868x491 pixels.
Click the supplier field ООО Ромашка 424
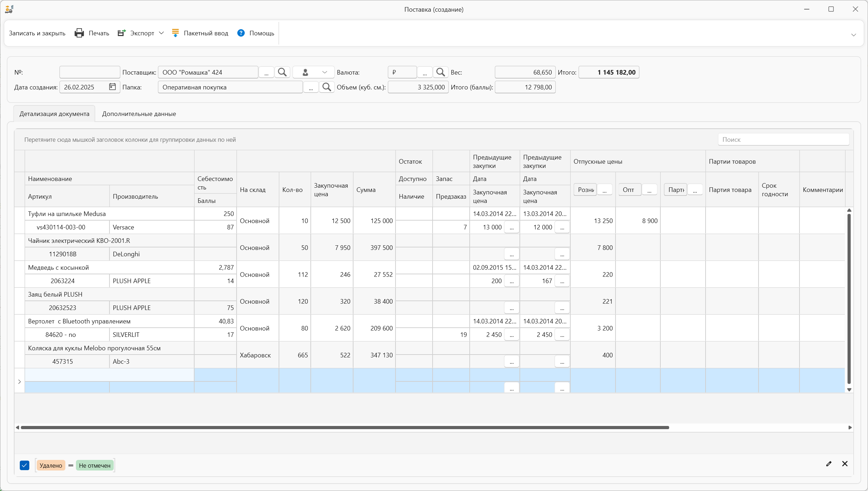(208, 72)
